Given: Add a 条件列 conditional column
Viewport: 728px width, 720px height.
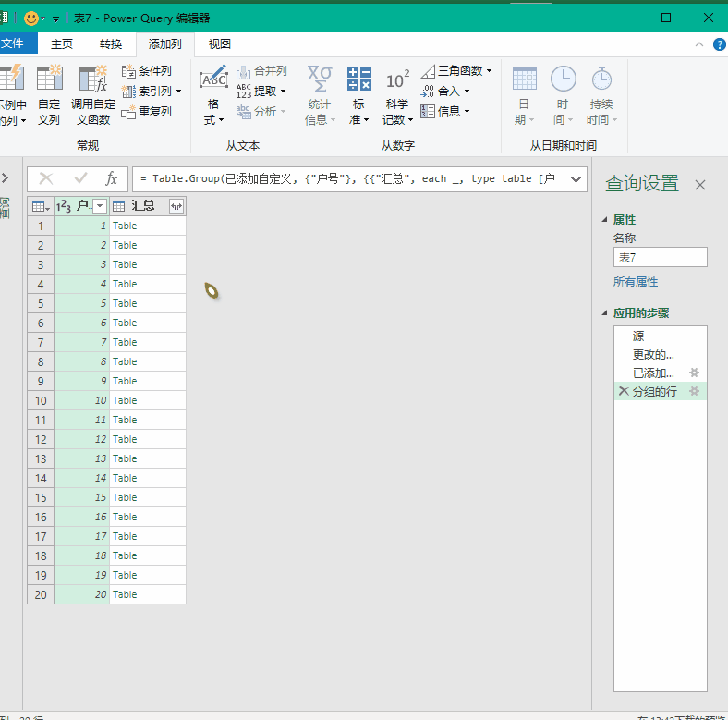Looking at the screenshot, I should coord(147,71).
